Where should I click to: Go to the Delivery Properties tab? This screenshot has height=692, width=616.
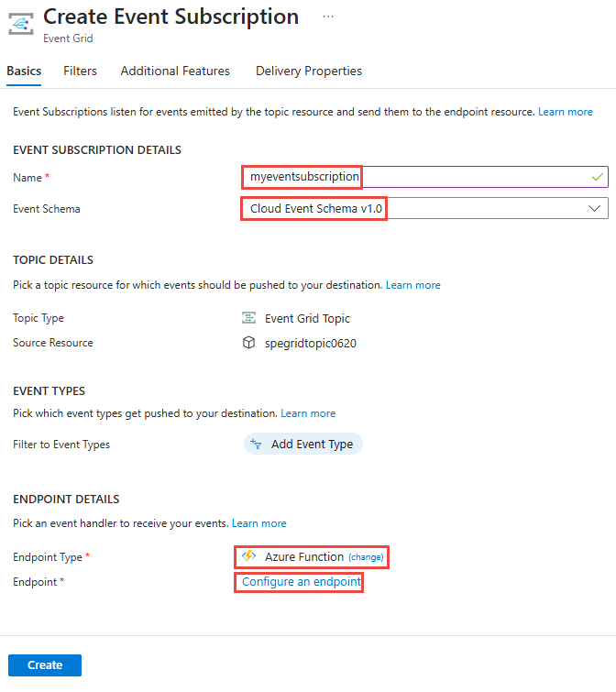coord(309,71)
